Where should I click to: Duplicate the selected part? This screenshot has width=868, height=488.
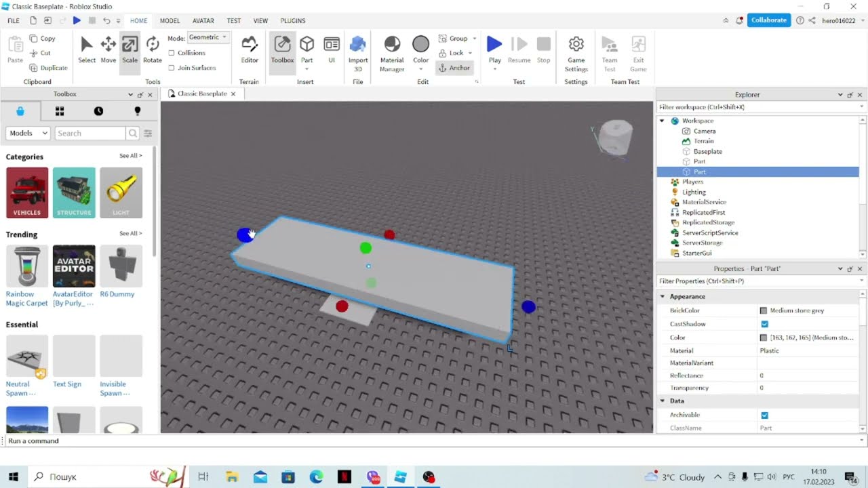click(x=49, y=68)
